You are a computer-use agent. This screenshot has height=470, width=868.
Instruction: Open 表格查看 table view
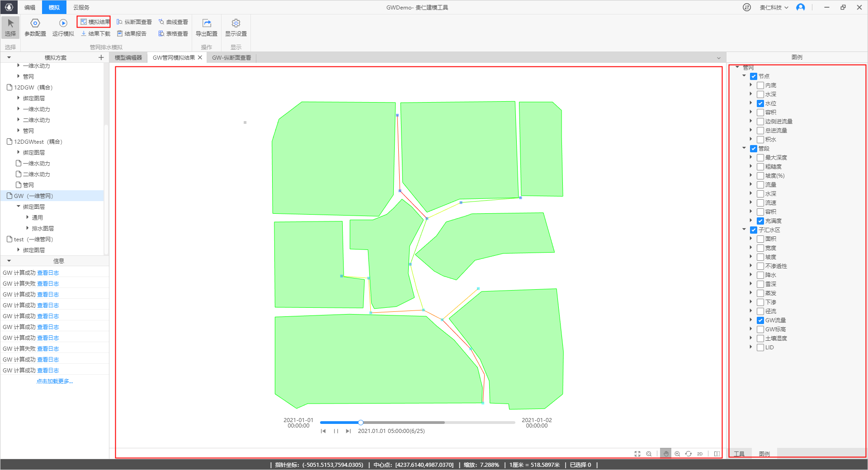pyautogui.click(x=173, y=33)
